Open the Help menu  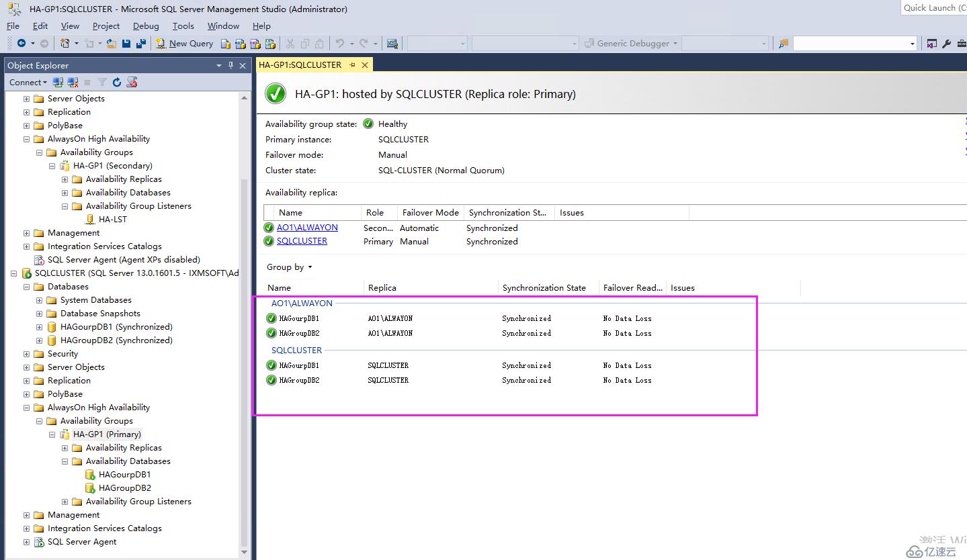pyautogui.click(x=261, y=26)
